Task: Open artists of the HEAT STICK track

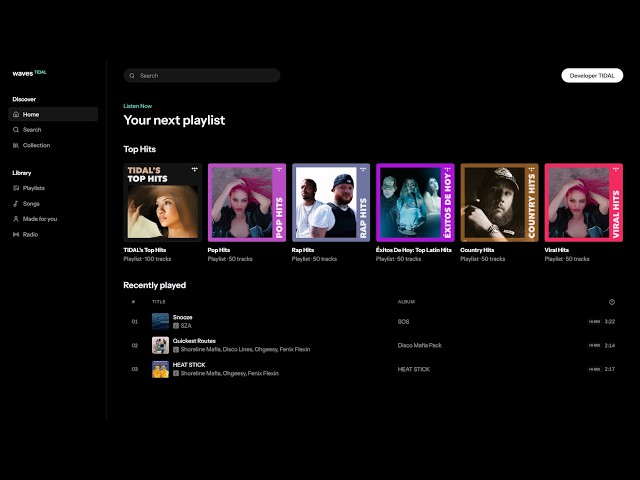Action: click(230, 373)
